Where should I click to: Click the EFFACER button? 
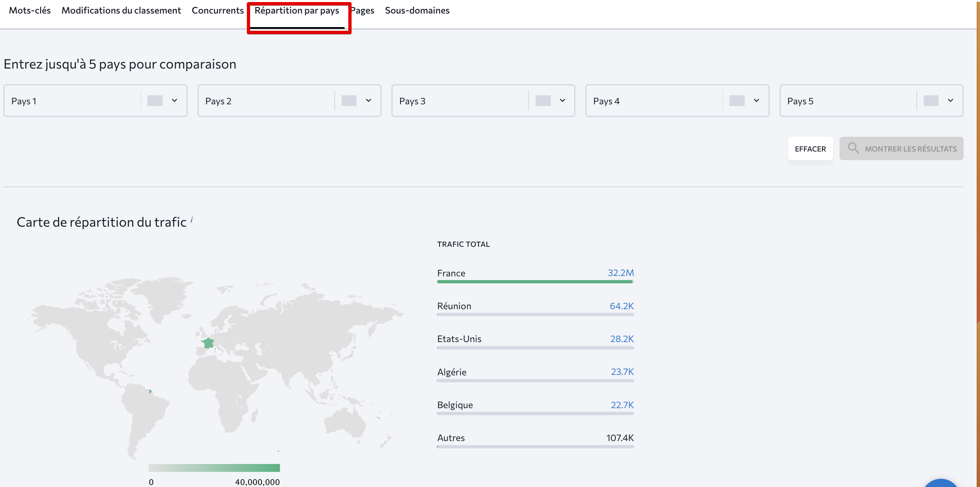(x=810, y=149)
